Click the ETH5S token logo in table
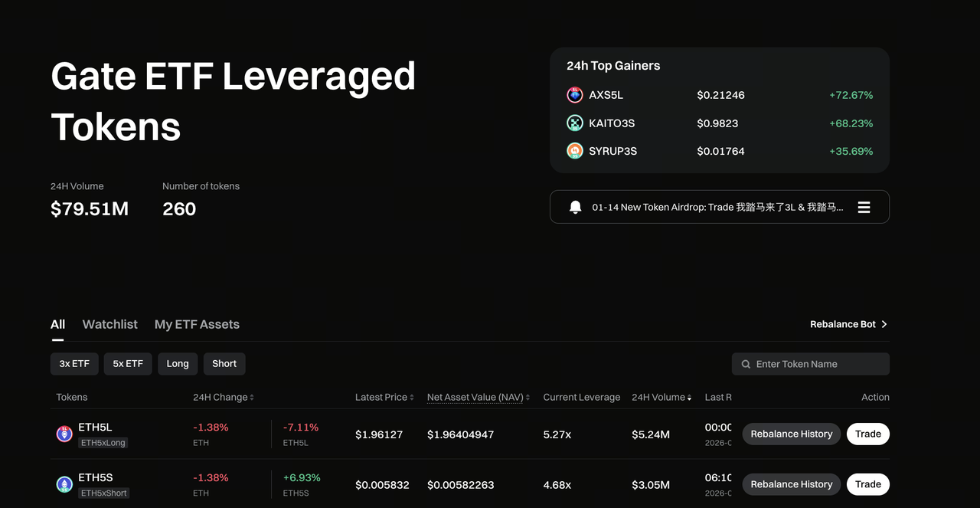 click(x=64, y=484)
